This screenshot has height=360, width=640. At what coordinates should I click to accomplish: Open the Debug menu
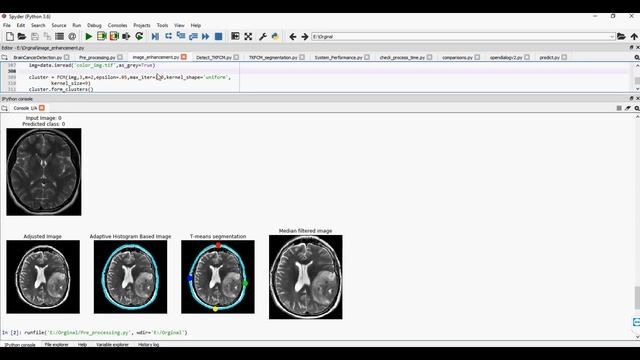pyautogui.click(x=94, y=25)
